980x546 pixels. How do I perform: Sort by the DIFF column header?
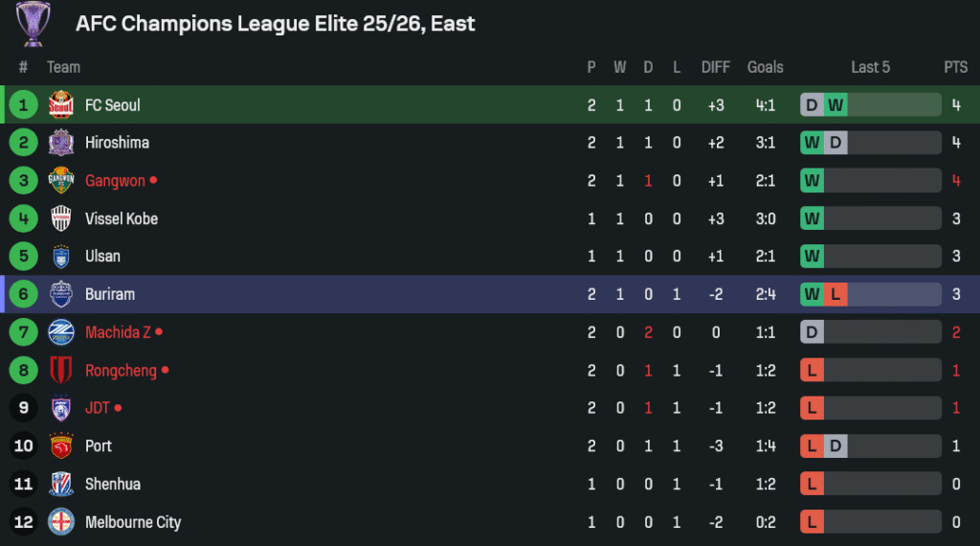tap(716, 67)
